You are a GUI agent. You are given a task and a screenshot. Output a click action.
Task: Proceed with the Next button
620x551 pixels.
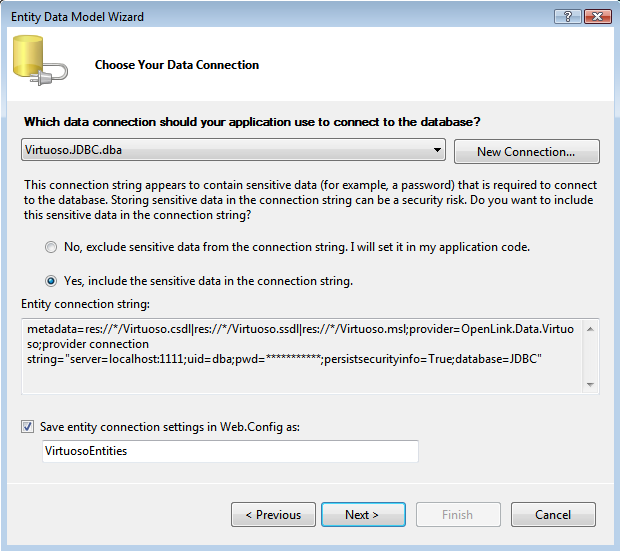click(x=362, y=515)
